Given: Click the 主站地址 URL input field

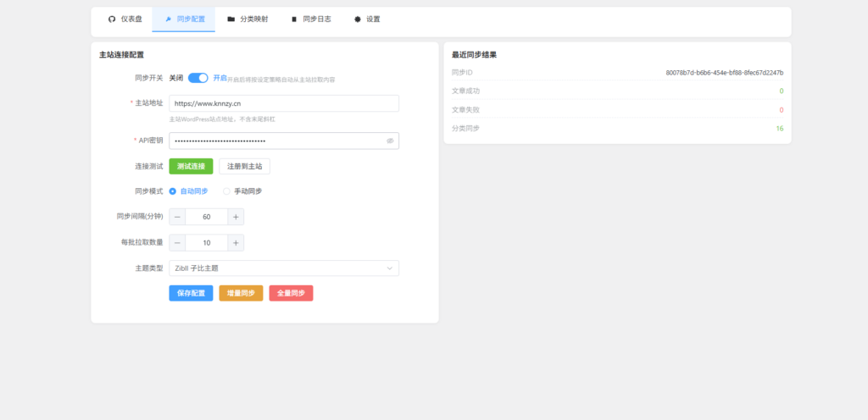Looking at the screenshot, I should coord(284,103).
